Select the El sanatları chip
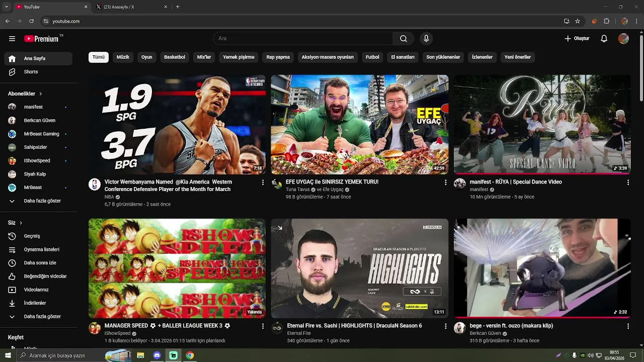Screen dimensions: 644x362 403,57
